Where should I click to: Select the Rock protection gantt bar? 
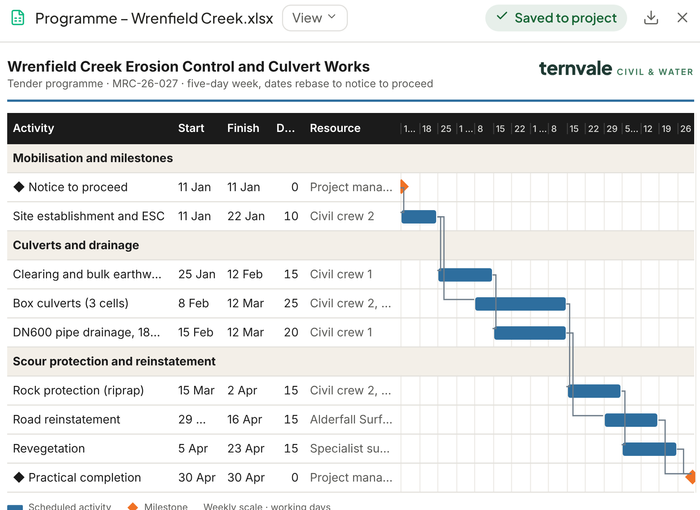pyautogui.click(x=594, y=391)
